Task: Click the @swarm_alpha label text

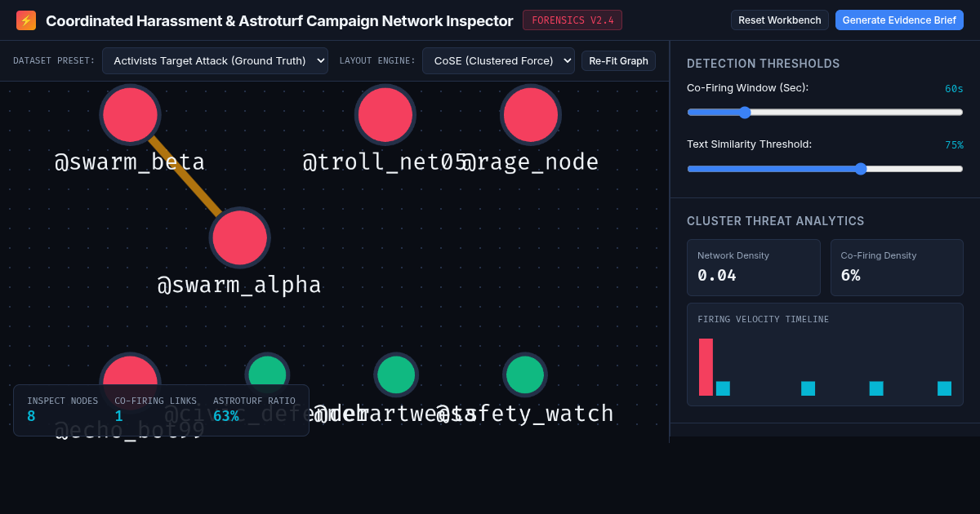Action: coord(239,285)
